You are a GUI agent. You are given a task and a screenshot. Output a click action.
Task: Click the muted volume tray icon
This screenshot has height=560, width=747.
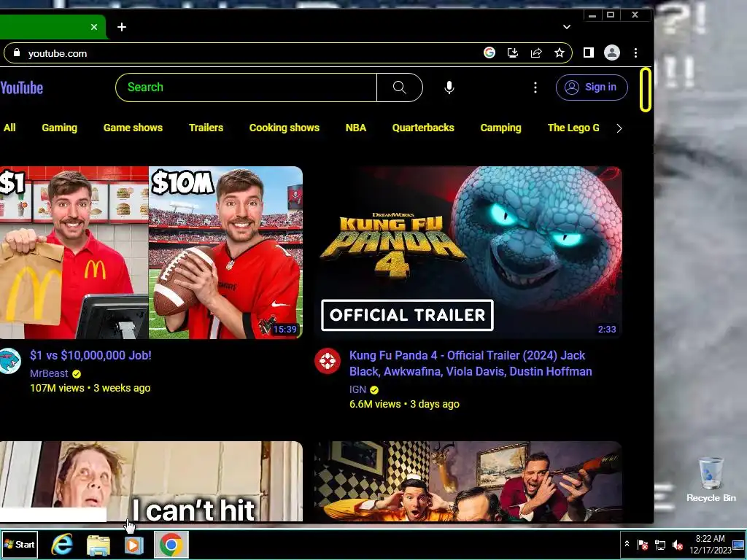point(677,544)
